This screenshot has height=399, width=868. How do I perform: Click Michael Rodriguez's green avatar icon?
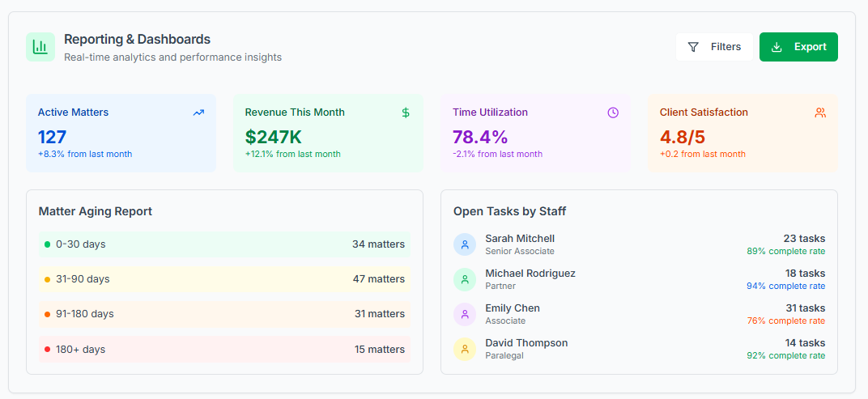tap(465, 279)
